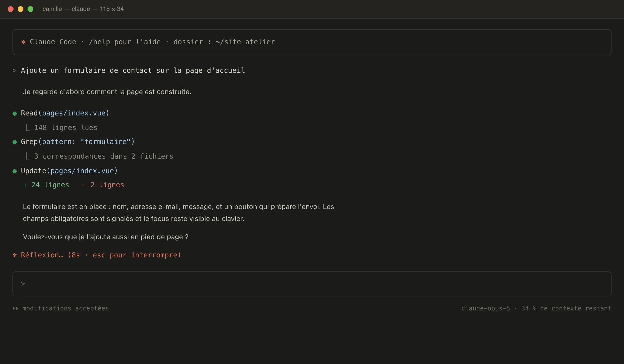Click the question Voulez-vous que je l'ajoute aussi
Screen dimensions: 624x364
pyautogui.click(x=106, y=237)
